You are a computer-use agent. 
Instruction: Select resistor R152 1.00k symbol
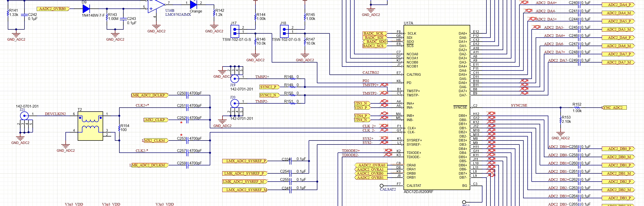pos(577,108)
